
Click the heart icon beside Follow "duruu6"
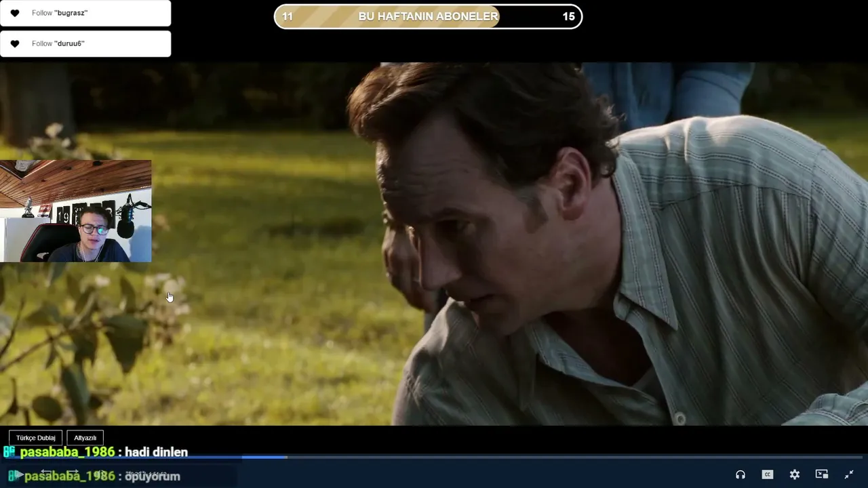pos(15,43)
